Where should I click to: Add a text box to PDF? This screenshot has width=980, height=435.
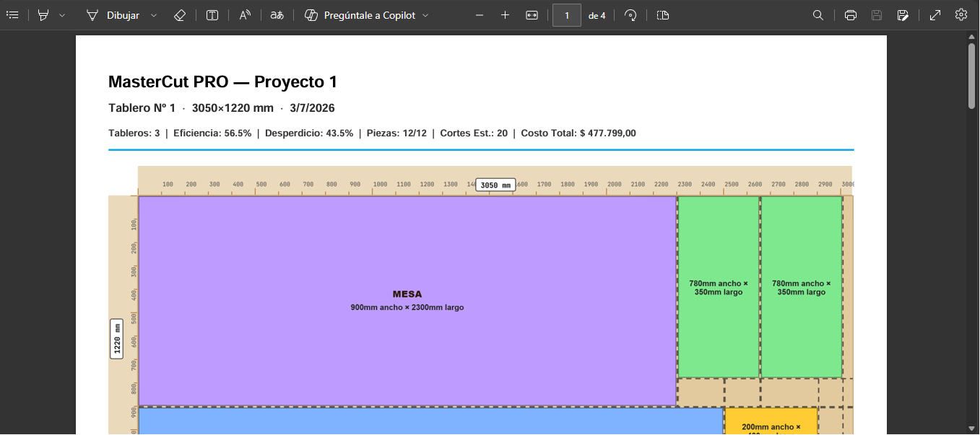tap(212, 15)
